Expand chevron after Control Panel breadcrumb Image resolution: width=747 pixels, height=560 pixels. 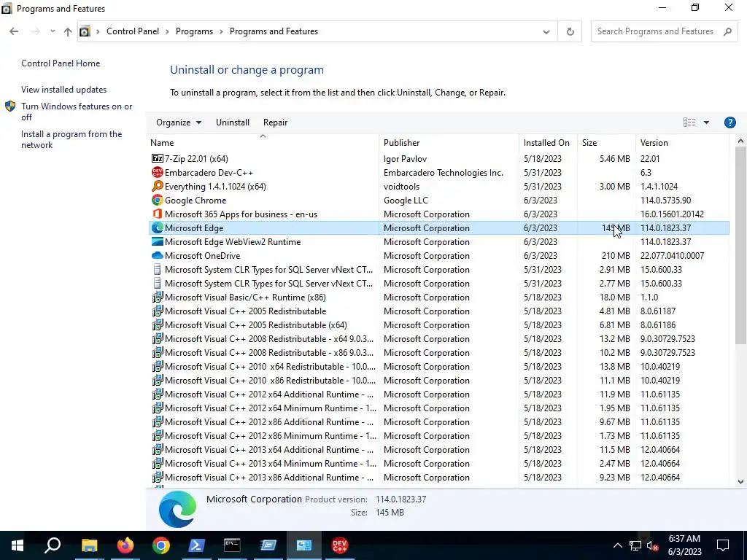(167, 31)
